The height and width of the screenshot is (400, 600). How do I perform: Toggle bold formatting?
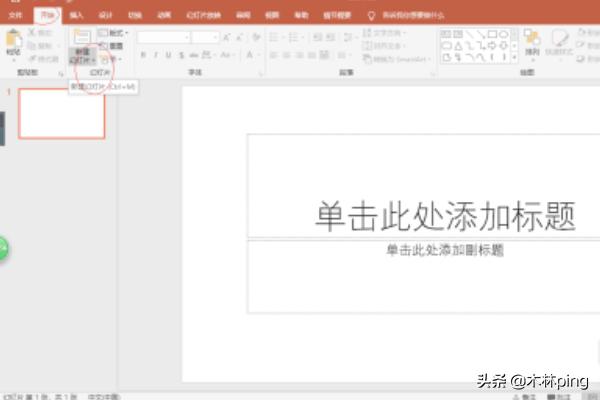(143, 55)
